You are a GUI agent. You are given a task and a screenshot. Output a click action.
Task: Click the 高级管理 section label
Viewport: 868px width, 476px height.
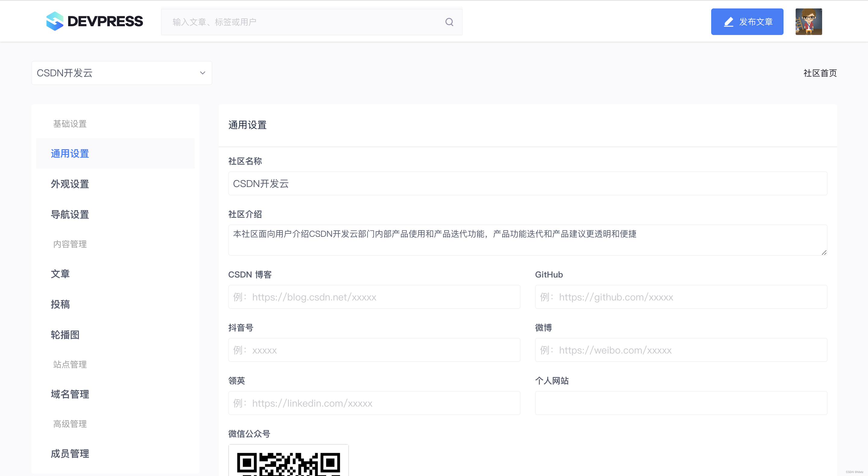[70, 424]
